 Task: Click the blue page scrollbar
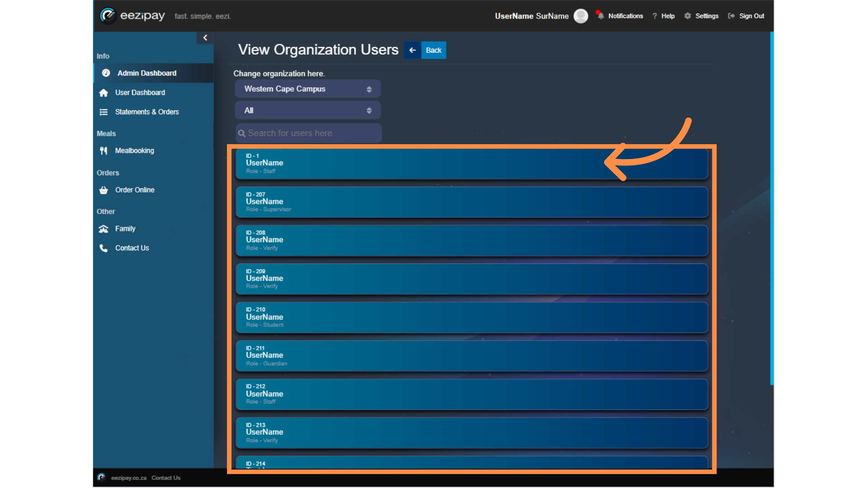[x=772, y=208]
